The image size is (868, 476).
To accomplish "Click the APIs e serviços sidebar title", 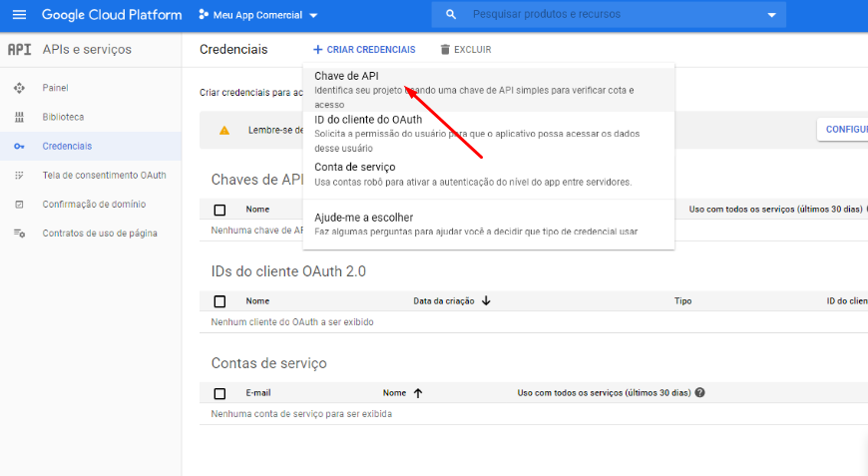I will tap(87, 49).
